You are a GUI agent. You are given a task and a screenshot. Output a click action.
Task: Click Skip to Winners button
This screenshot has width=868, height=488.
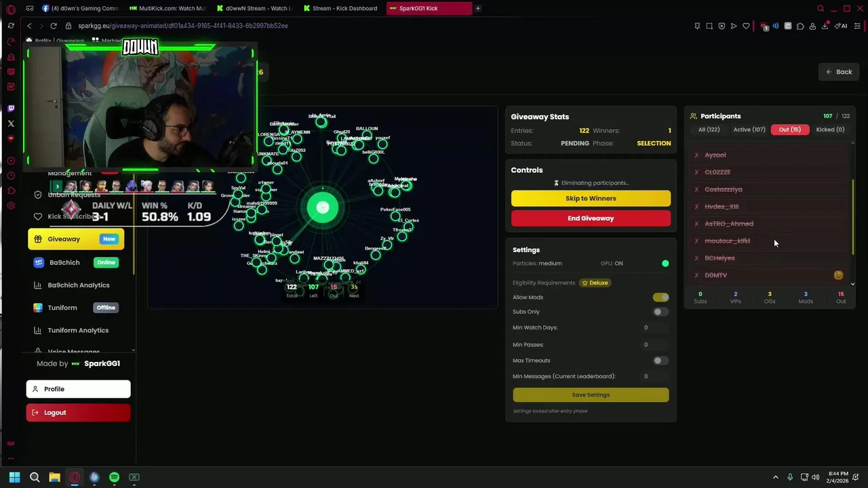pos(591,199)
